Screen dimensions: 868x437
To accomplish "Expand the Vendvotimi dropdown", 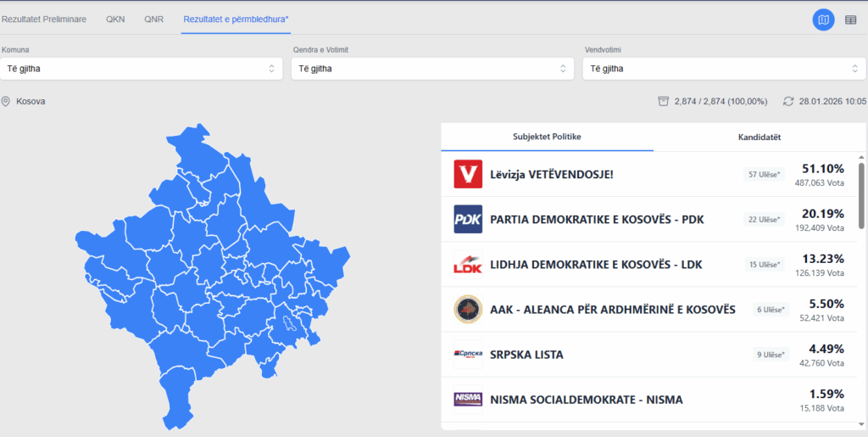I will click(723, 69).
